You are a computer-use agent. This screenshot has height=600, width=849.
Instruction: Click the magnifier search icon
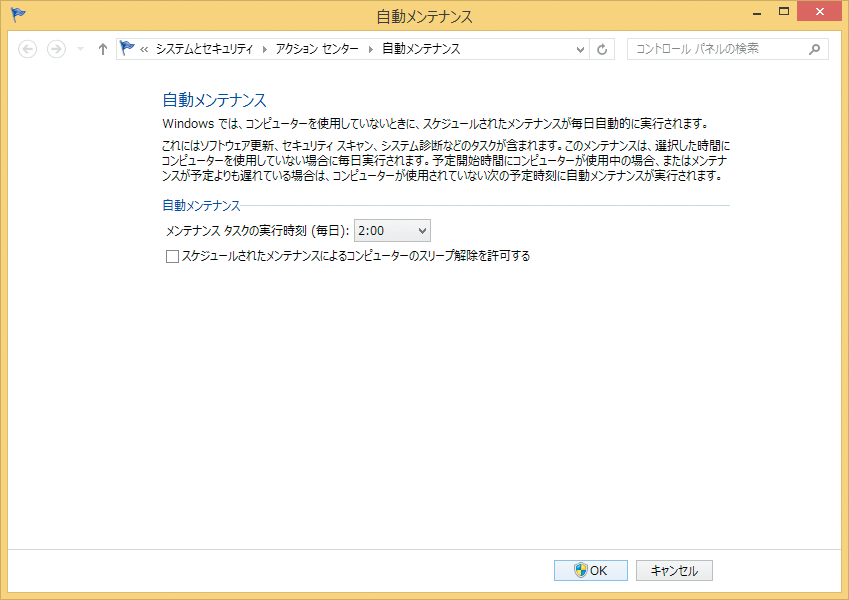814,49
